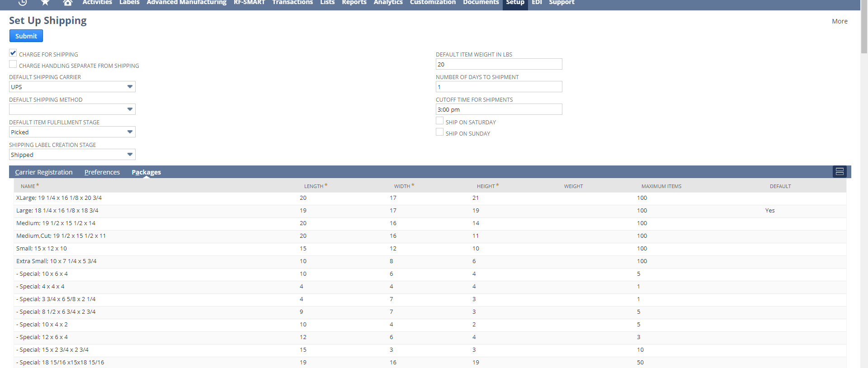Open the Labels menu

pos(129,3)
